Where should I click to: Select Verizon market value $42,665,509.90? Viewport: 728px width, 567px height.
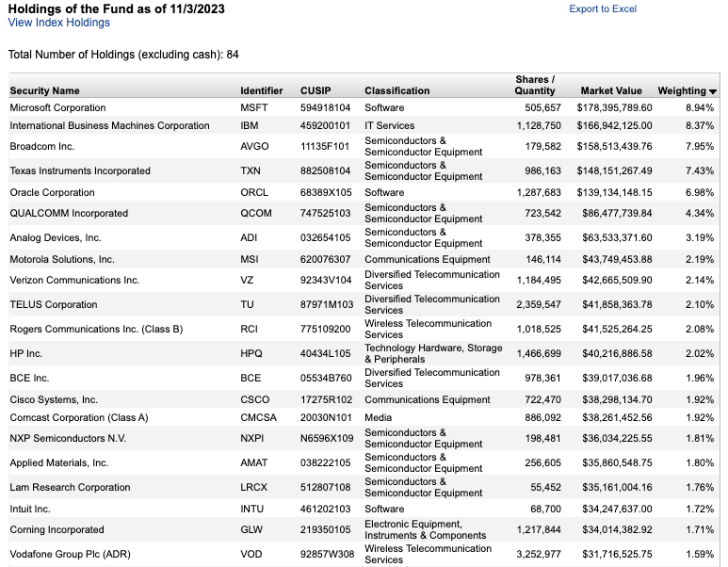(x=617, y=280)
